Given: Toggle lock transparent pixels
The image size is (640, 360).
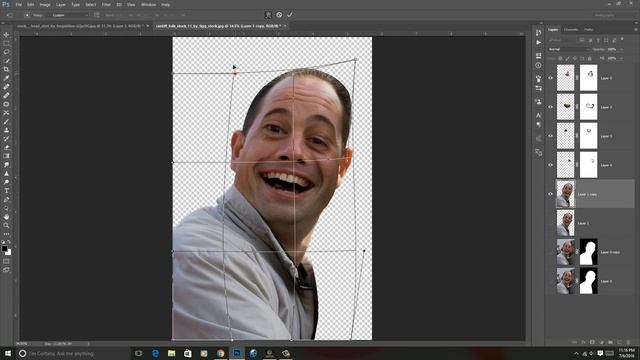Looking at the screenshot, I should point(560,58).
